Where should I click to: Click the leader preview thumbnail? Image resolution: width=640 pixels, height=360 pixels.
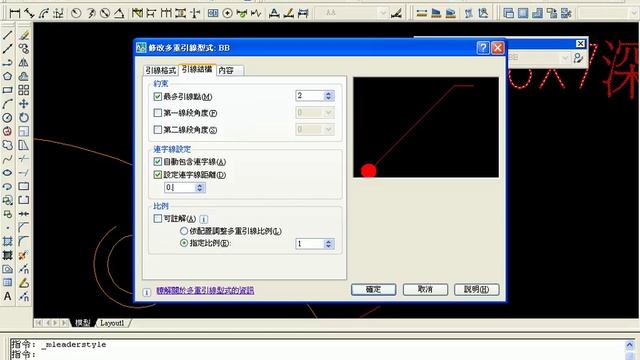tap(426, 127)
